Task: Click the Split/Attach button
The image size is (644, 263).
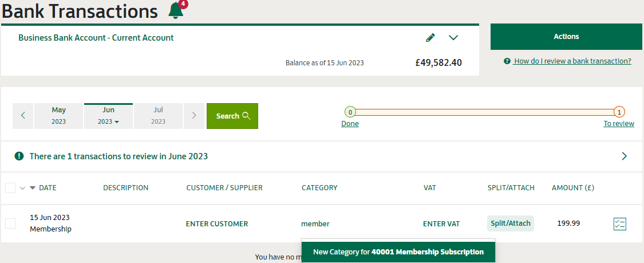Action: (511, 223)
